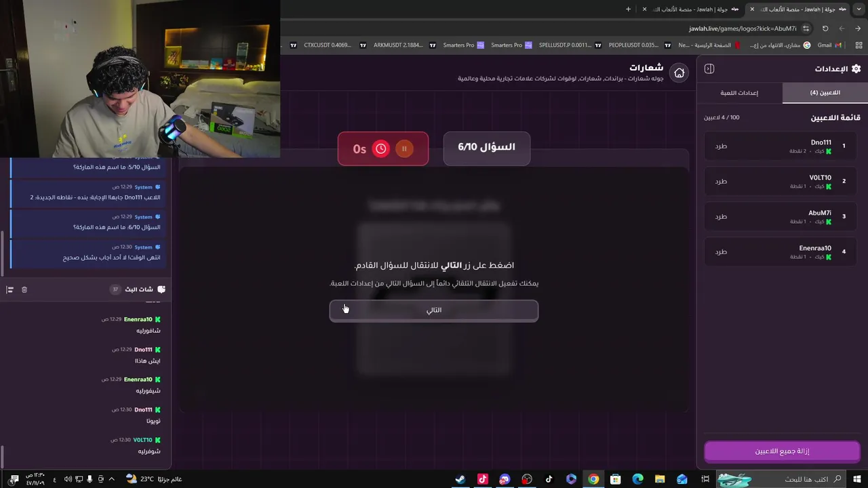Open the notification center icon
Image resolution: width=868 pixels, height=488 pixels.
point(14,479)
